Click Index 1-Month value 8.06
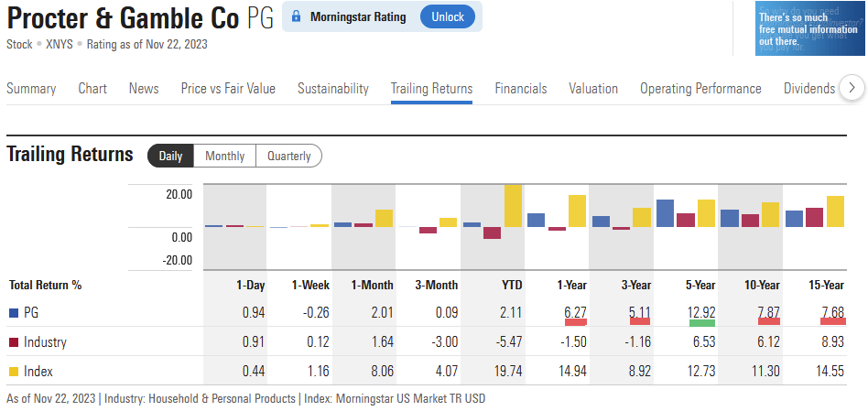 click(383, 372)
